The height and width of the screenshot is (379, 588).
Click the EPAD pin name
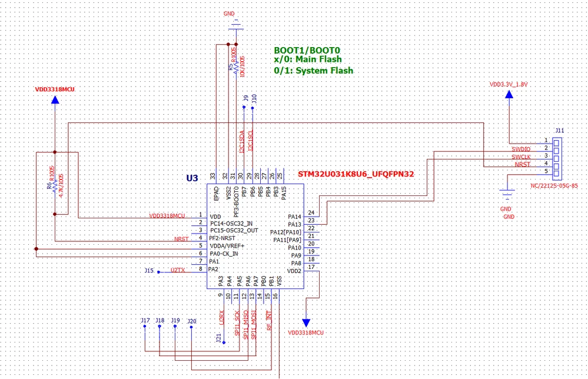point(217,194)
